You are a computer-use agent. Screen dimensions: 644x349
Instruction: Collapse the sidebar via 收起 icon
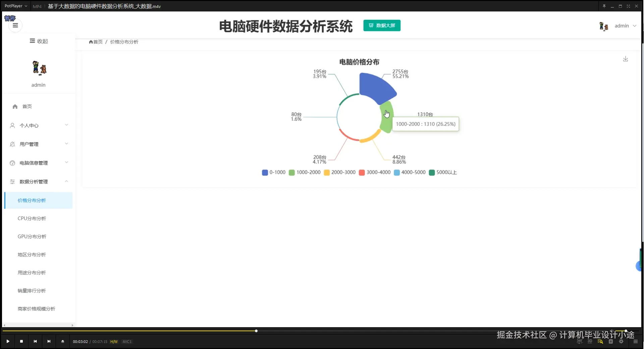[32, 41]
